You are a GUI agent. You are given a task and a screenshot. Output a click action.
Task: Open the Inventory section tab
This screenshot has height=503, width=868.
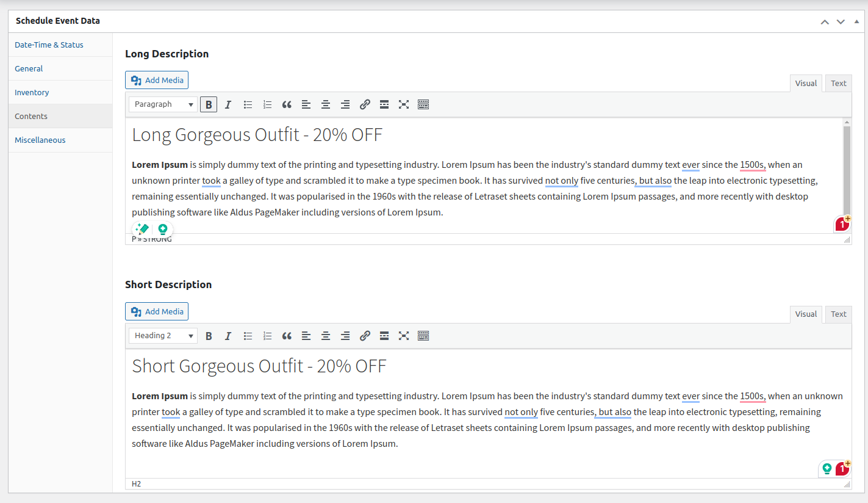click(x=32, y=93)
